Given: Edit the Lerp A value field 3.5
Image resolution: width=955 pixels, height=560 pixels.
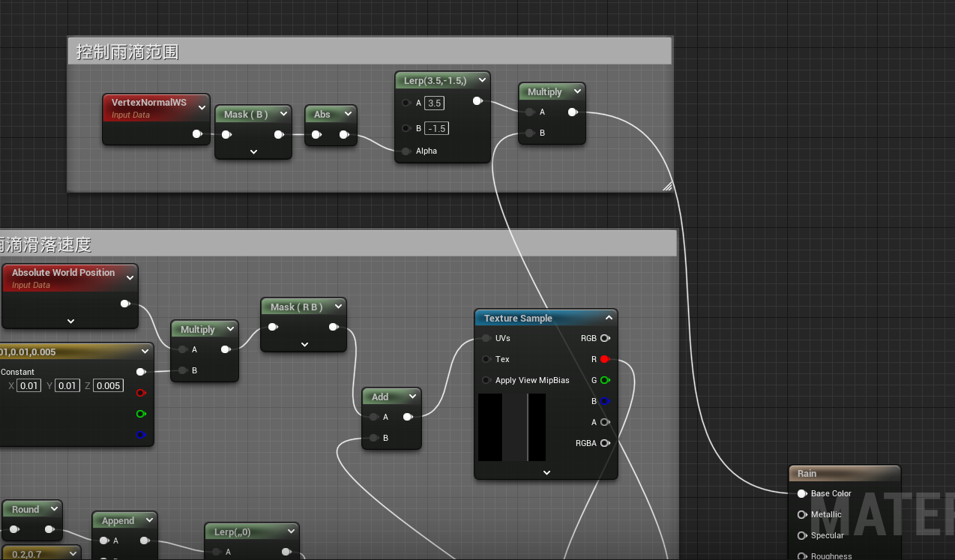Looking at the screenshot, I should point(435,103).
